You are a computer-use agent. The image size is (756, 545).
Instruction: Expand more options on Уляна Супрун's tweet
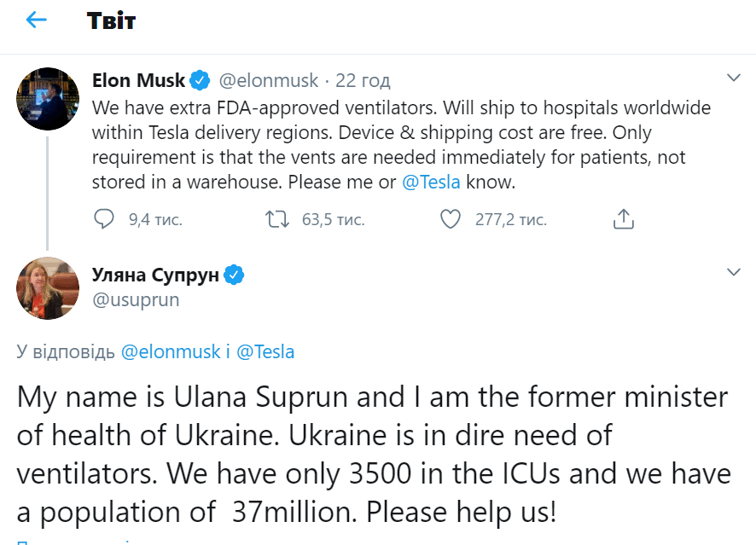tap(733, 272)
